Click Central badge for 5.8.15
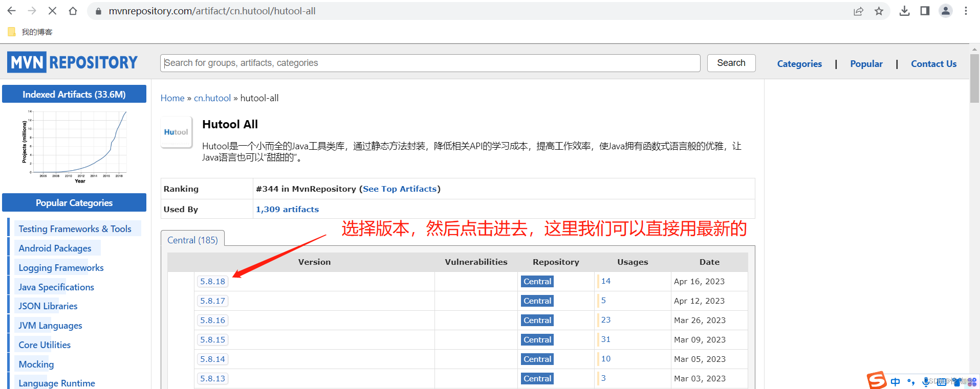The image size is (980, 389). pos(537,339)
